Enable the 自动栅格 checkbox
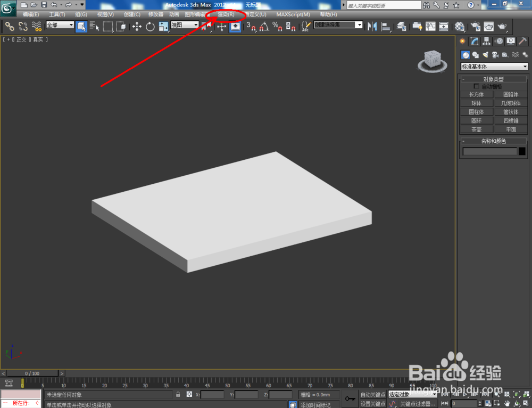 point(476,87)
